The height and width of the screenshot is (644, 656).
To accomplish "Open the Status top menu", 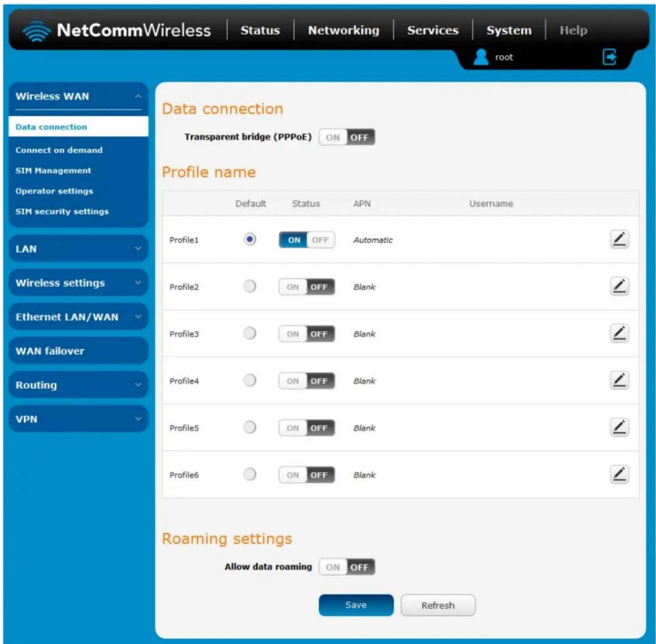I will point(260,30).
